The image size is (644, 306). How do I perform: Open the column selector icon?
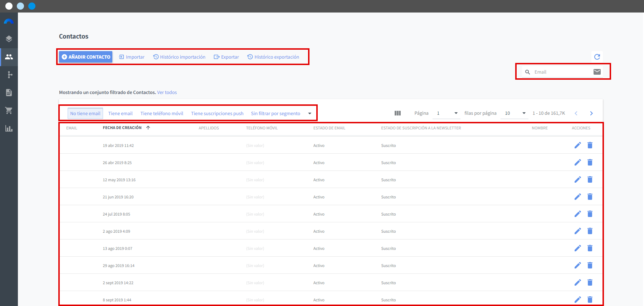(397, 113)
